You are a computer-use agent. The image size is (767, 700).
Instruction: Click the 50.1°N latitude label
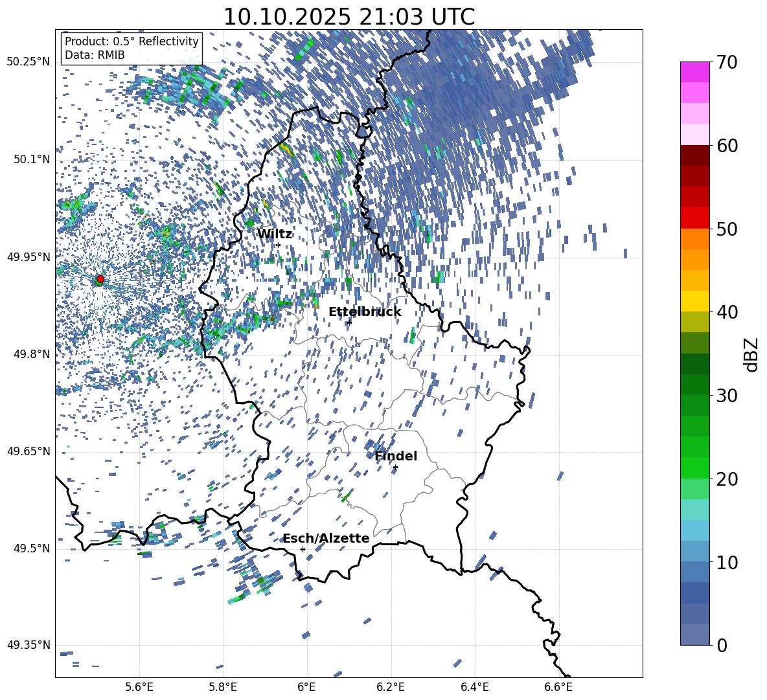[x=32, y=159]
